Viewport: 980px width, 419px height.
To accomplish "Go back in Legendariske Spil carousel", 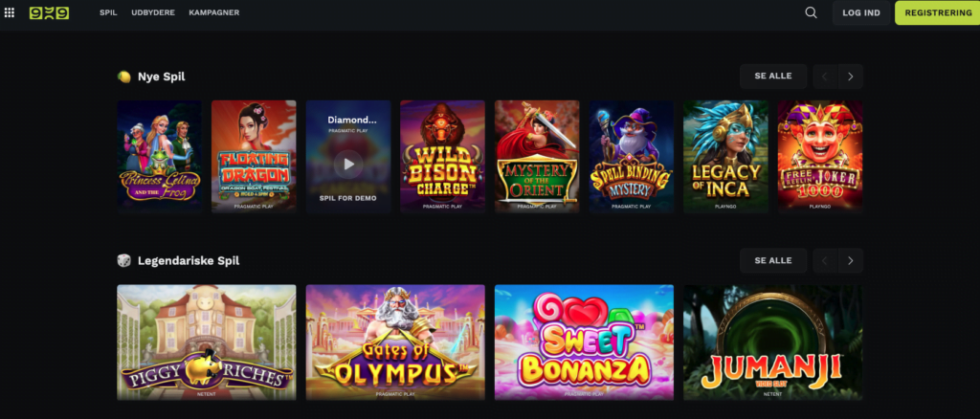I will pyautogui.click(x=825, y=260).
